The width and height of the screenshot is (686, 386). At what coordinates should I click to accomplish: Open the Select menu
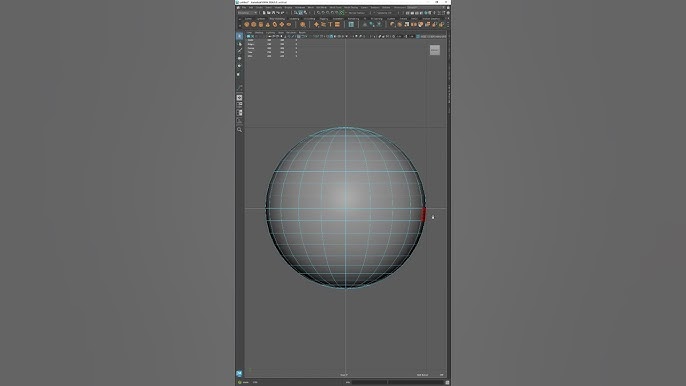(269, 7)
